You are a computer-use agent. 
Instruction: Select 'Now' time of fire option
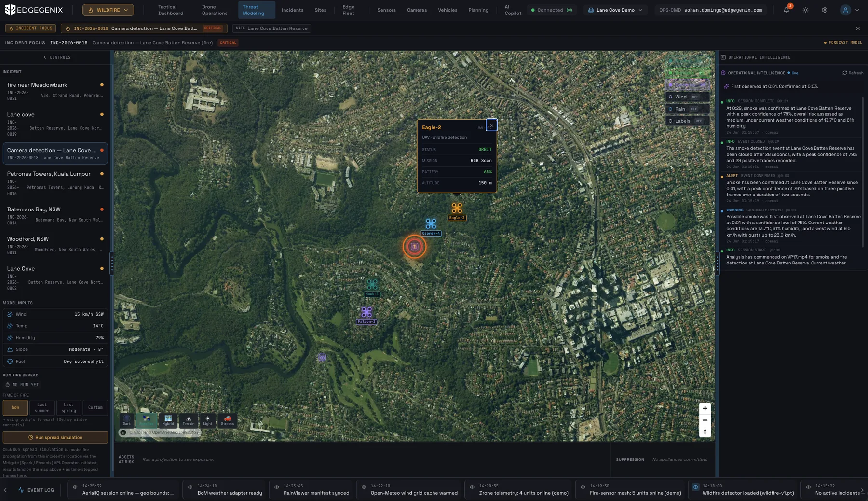15,408
